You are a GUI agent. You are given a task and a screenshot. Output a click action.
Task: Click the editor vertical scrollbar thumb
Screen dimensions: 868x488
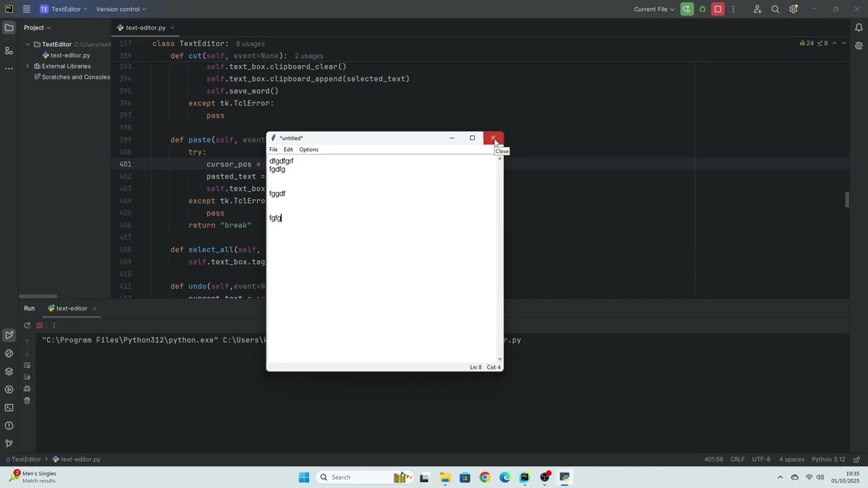846,200
